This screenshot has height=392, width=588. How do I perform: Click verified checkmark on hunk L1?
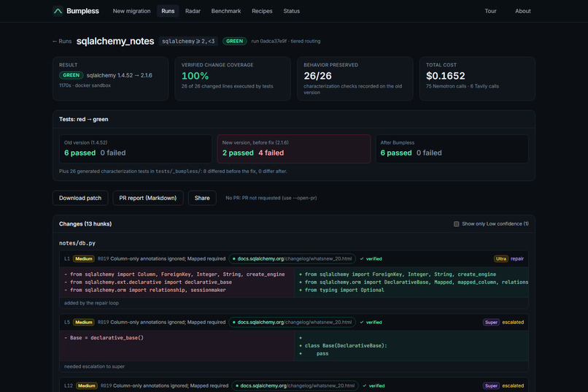click(371, 259)
